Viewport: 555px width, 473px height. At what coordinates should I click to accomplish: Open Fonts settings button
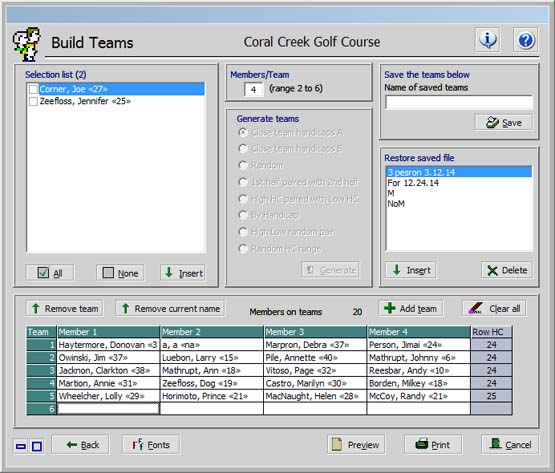pos(151,444)
